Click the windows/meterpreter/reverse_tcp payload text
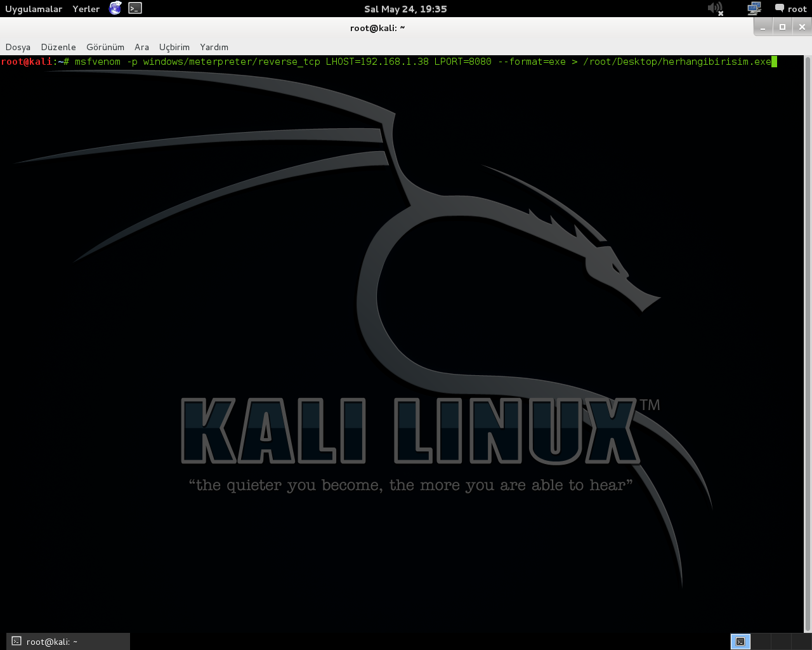Image resolution: width=812 pixels, height=650 pixels. (232, 62)
